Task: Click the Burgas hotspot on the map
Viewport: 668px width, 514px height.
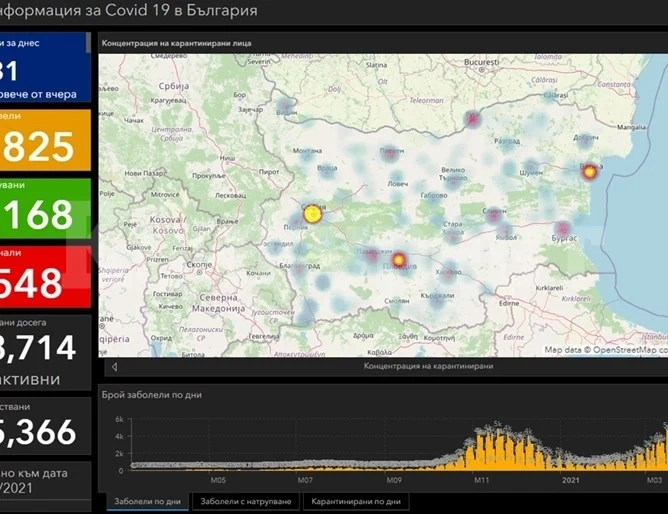Action: (x=563, y=229)
